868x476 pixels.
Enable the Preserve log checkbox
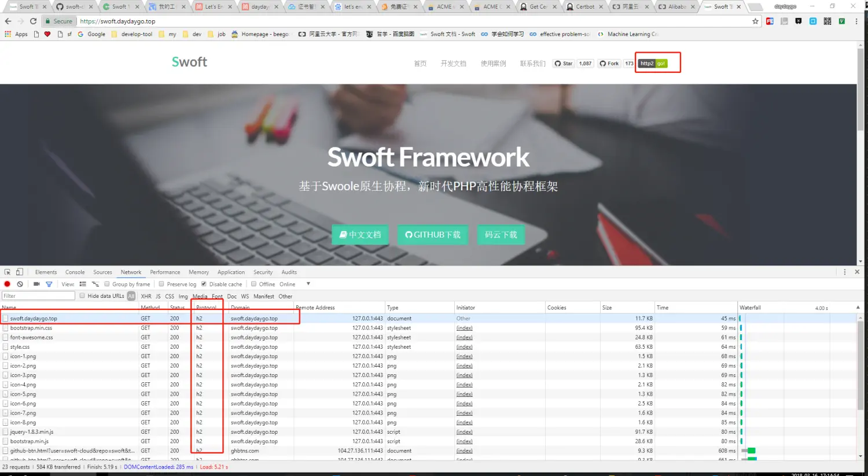(x=161, y=284)
